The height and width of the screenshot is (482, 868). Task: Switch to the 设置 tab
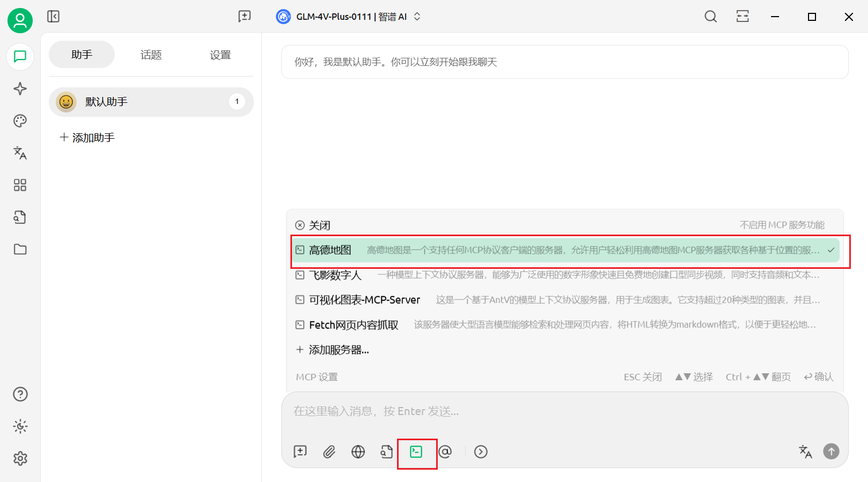point(220,55)
